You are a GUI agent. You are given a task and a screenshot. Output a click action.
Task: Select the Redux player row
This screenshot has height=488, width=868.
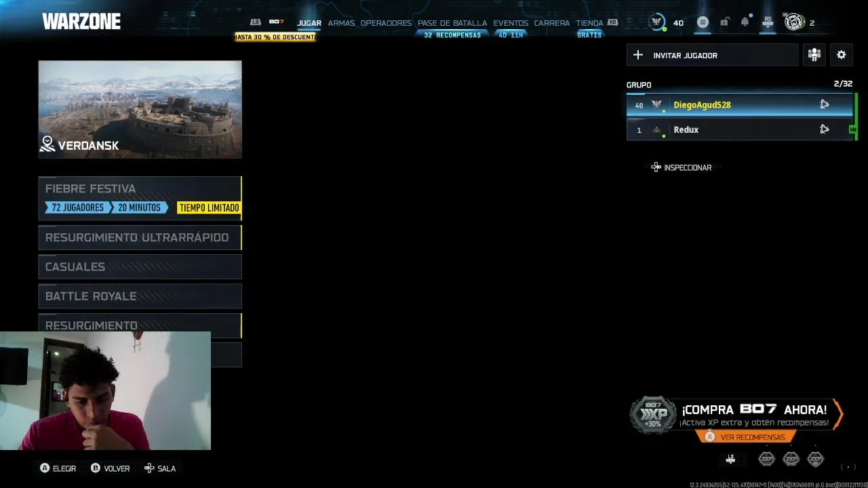[x=740, y=129]
